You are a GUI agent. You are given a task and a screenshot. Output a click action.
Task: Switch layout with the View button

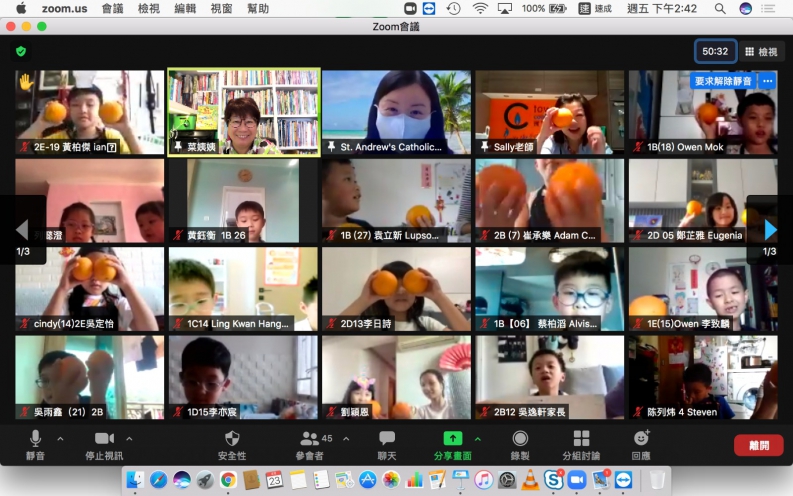point(761,51)
